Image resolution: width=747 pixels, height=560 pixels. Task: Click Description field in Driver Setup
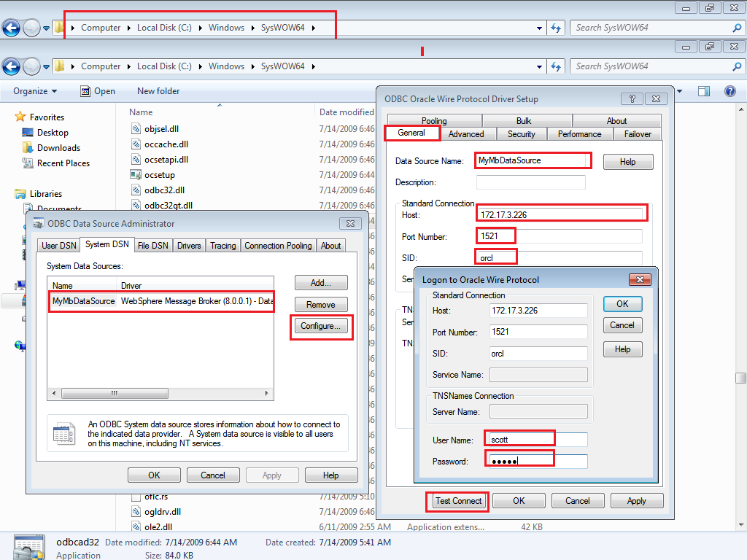point(531,182)
